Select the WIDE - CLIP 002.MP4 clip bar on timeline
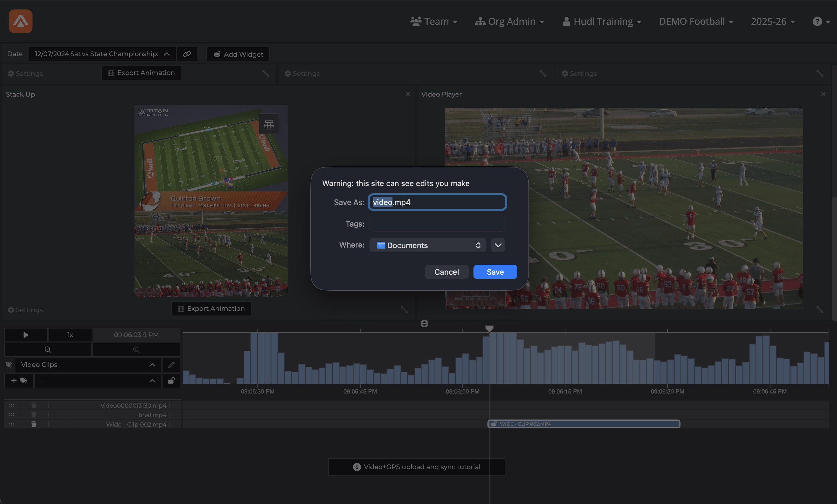 pyautogui.click(x=584, y=424)
